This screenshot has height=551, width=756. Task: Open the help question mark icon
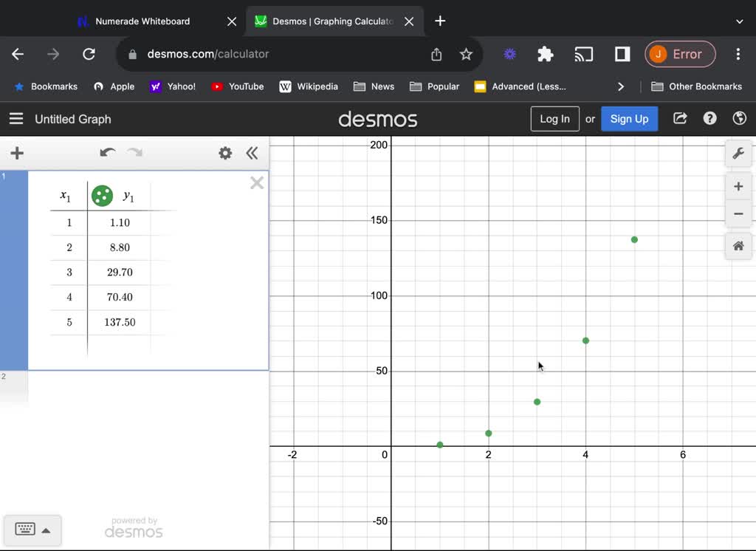click(709, 118)
